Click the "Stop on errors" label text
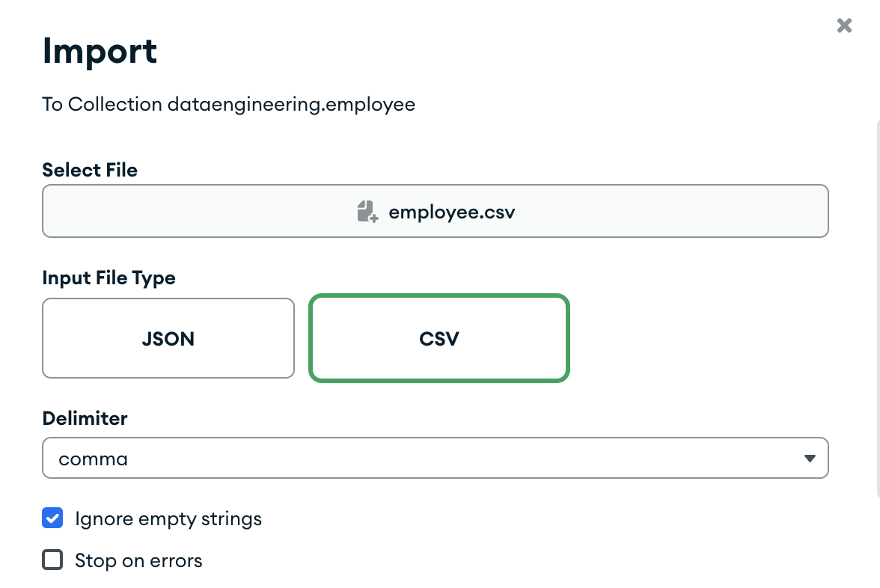The height and width of the screenshot is (588, 880). [138, 560]
